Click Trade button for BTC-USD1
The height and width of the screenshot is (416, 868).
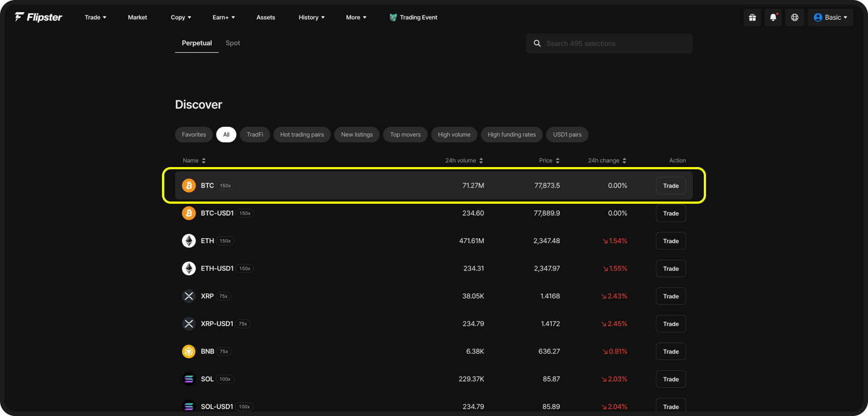pyautogui.click(x=671, y=214)
